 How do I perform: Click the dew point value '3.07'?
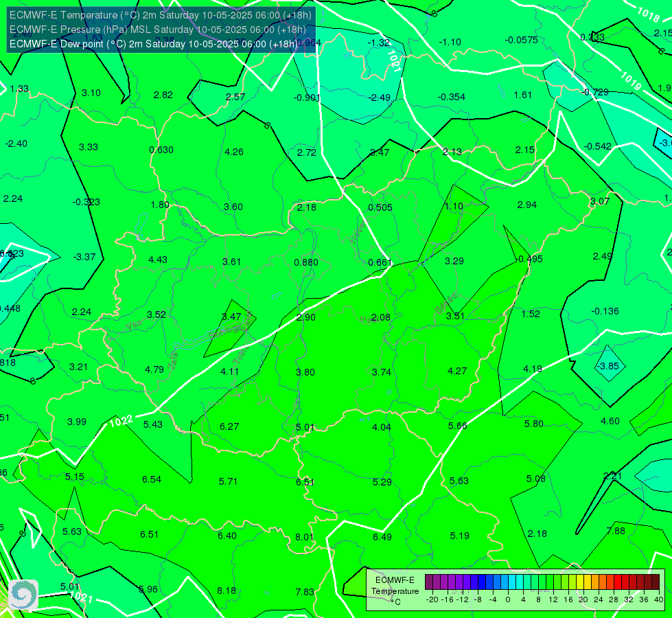tap(599, 201)
